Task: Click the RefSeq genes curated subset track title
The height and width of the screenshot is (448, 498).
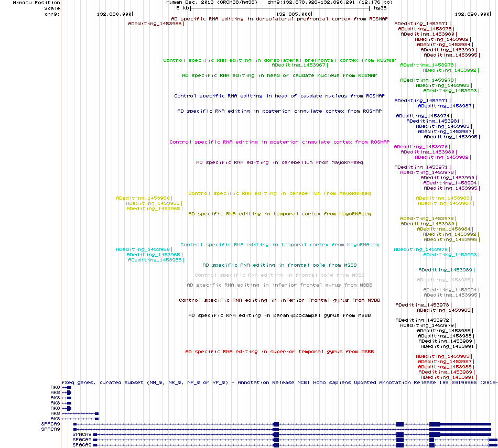Action: [x=279, y=383]
